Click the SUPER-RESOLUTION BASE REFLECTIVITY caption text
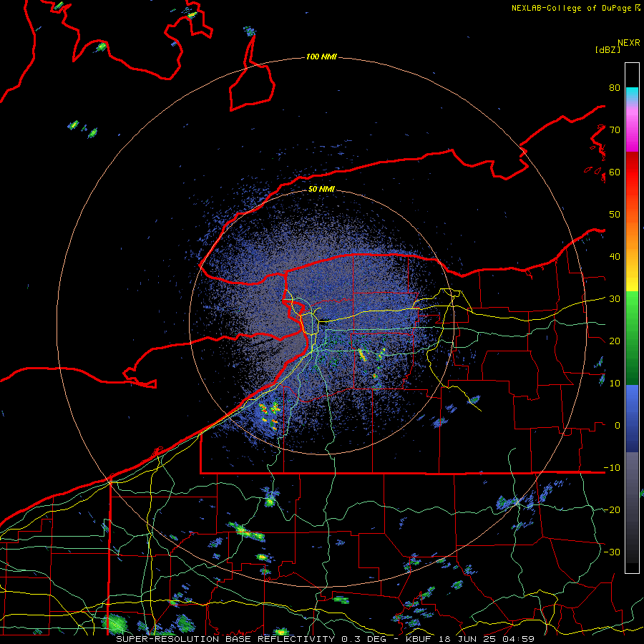 [x=225, y=639]
